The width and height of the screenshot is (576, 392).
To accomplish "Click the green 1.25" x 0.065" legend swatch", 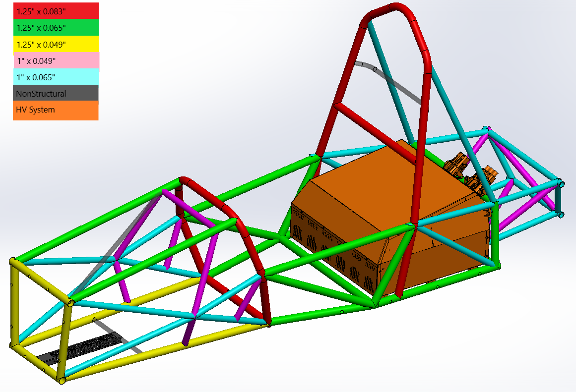I will (56, 27).
